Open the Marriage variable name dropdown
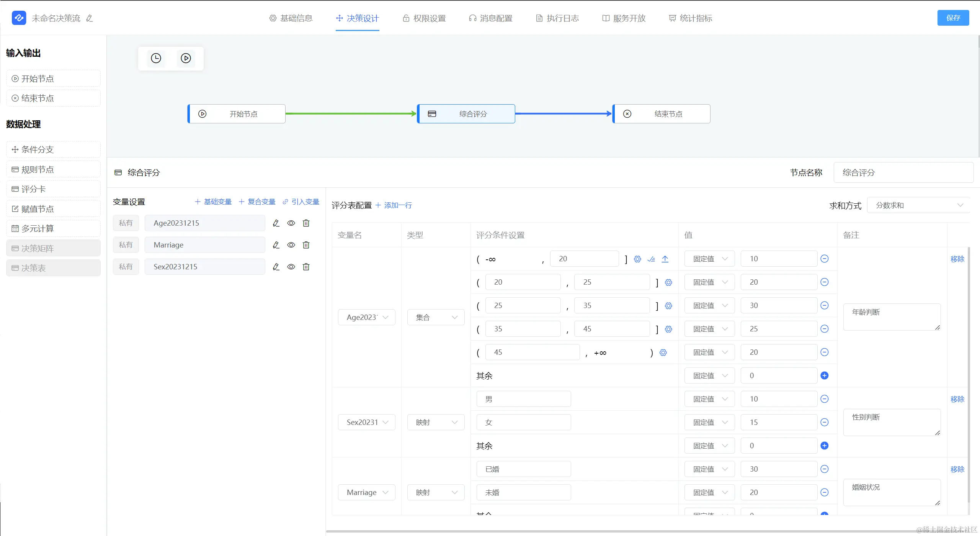The image size is (980, 536). 366,492
